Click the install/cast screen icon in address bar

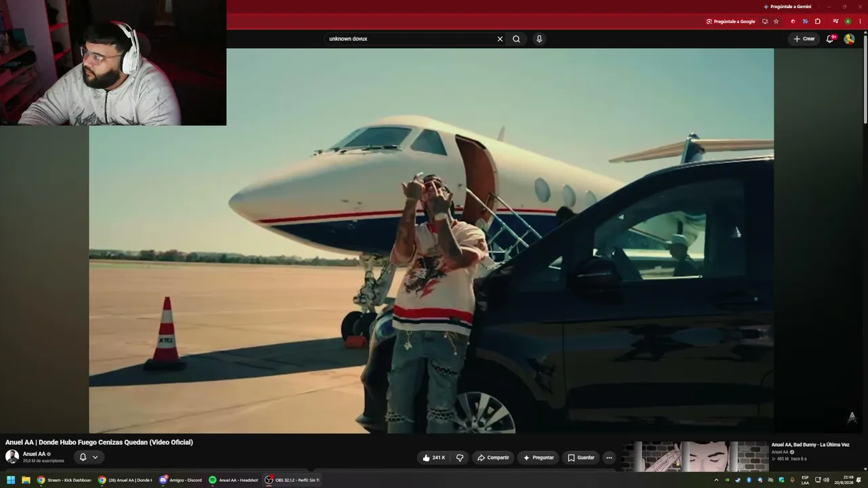765,21
